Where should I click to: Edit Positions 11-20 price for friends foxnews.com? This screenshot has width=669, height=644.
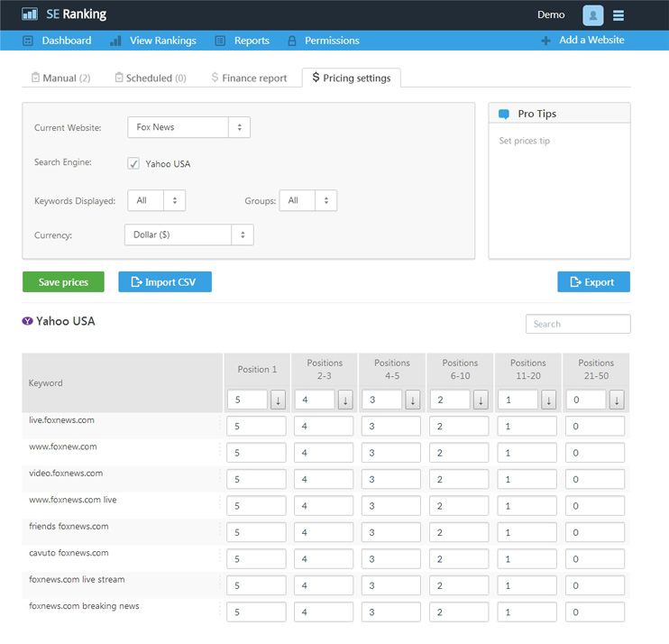tap(527, 533)
